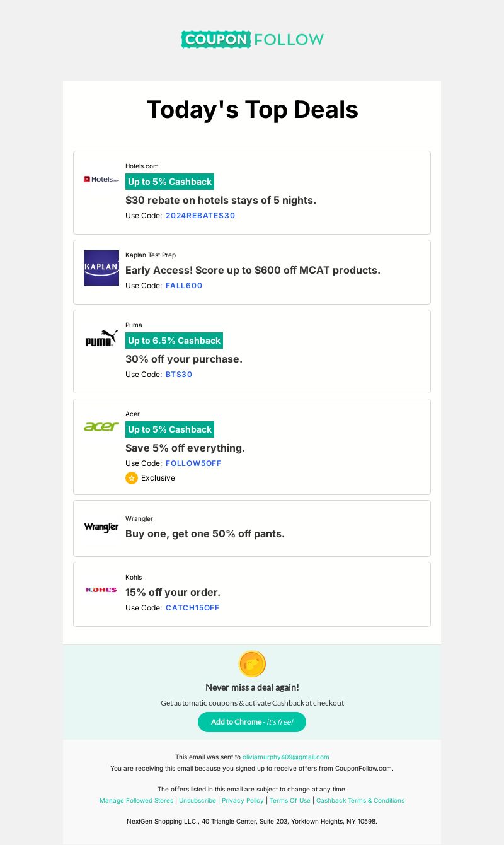Select the BTS30 Puma code
504x845 pixels.
179,375
